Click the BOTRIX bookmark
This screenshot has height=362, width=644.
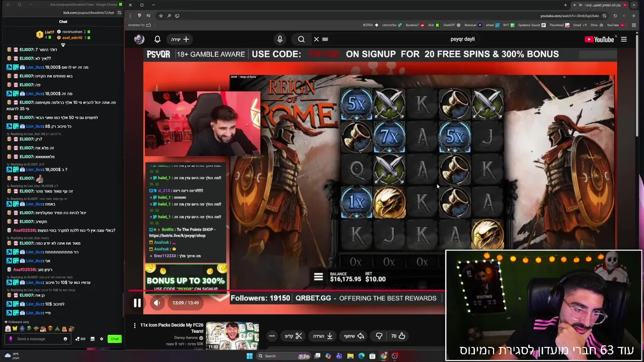coord(370,25)
